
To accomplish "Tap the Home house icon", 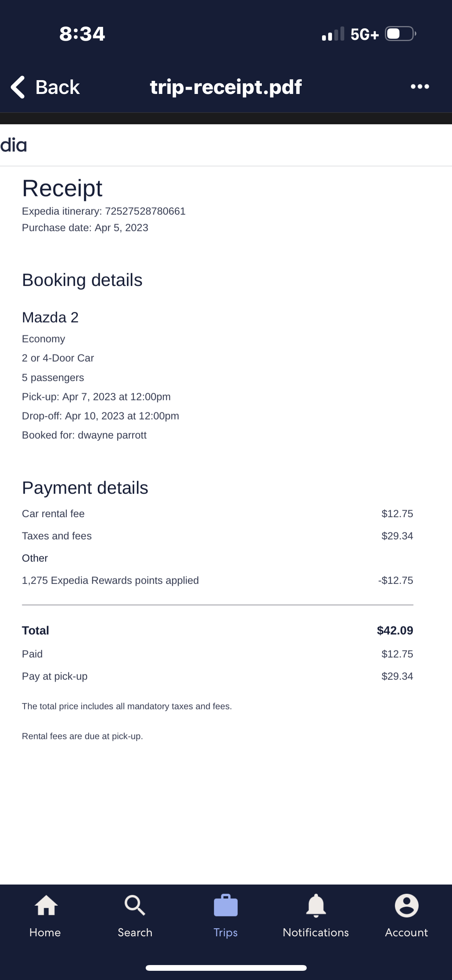I will coord(46,905).
